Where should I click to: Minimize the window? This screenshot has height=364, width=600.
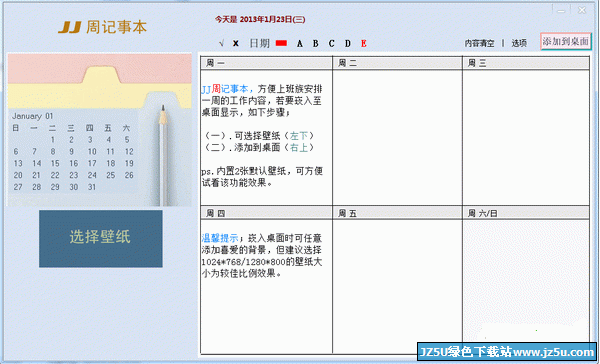tap(561, 11)
